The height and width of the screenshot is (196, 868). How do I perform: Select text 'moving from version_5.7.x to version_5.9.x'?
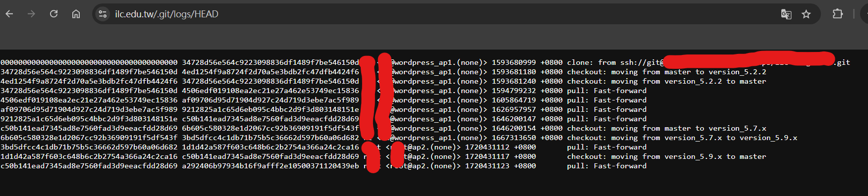tap(704, 138)
